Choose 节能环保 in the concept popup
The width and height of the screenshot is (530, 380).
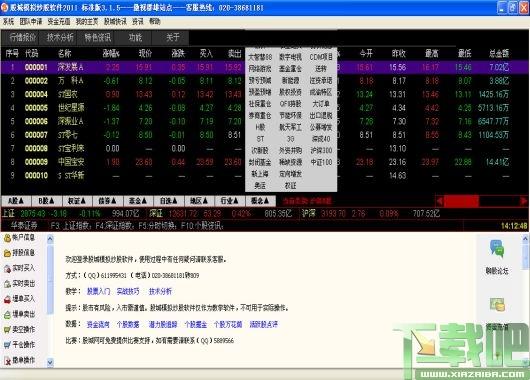click(290, 116)
